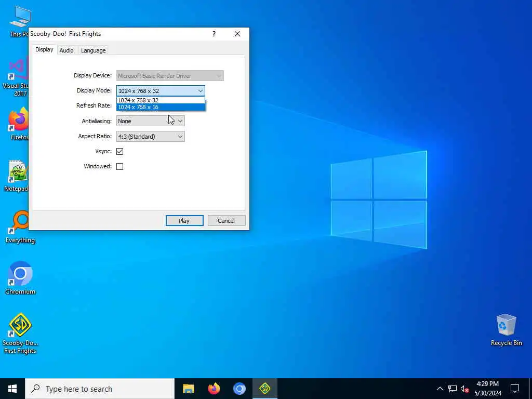
Task: Click the taskbar search box
Action: click(x=100, y=389)
